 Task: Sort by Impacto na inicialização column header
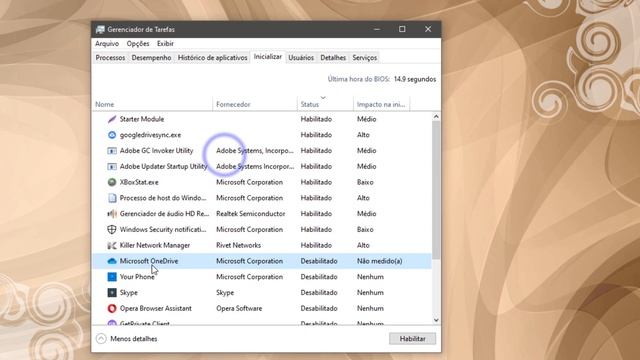tap(381, 104)
